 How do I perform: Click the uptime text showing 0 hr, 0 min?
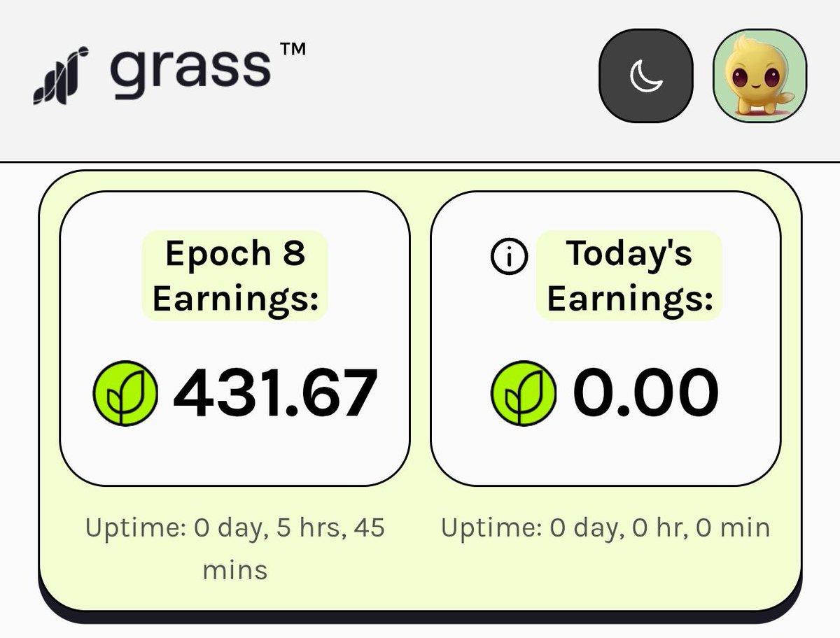pyautogui.click(x=605, y=527)
